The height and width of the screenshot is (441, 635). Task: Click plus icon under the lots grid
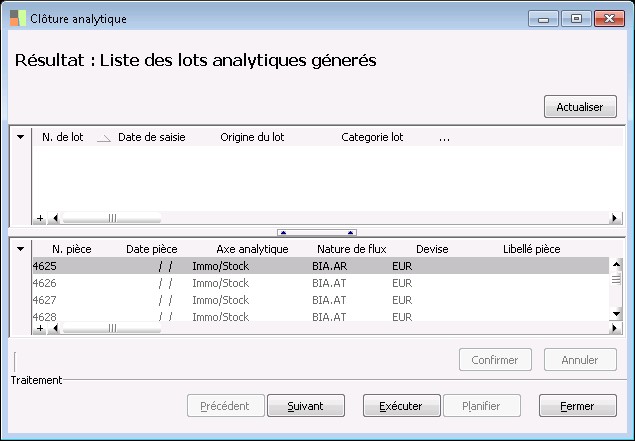40,218
